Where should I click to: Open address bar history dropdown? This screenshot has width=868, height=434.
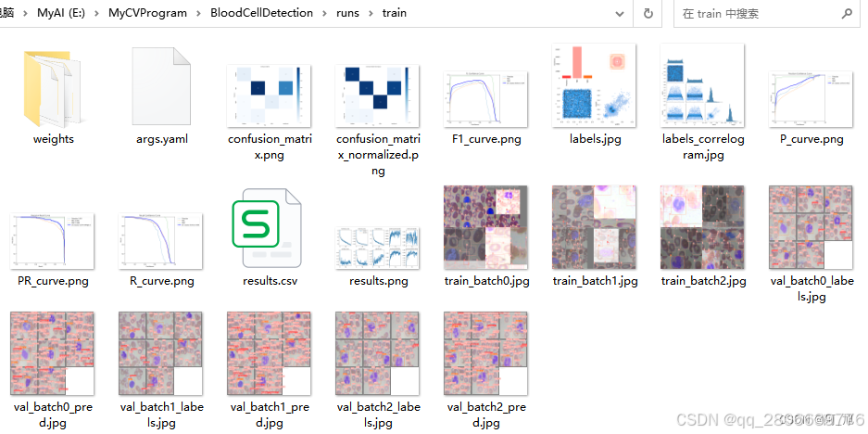pyautogui.click(x=620, y=14)
